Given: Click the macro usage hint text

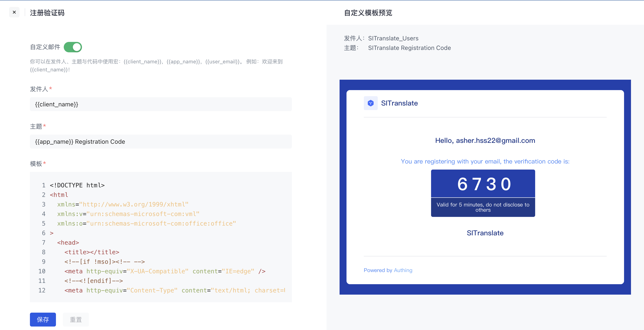Looking at the screenshot, I should point(156,66).
